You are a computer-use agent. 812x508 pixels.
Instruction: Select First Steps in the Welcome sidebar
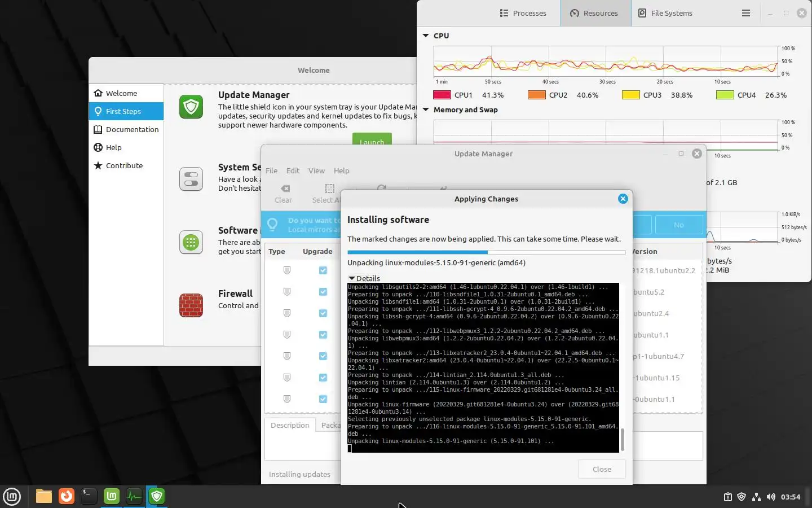point(126,111)
